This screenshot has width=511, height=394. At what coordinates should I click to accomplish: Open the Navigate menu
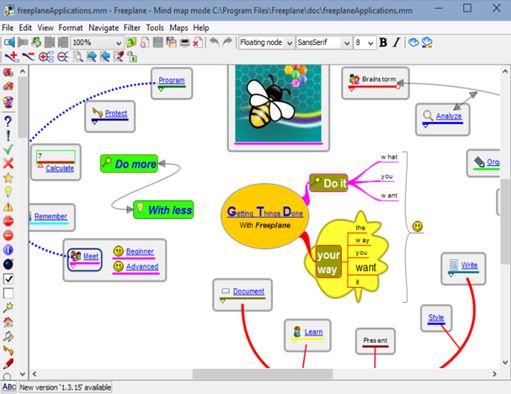pos(103,28)
